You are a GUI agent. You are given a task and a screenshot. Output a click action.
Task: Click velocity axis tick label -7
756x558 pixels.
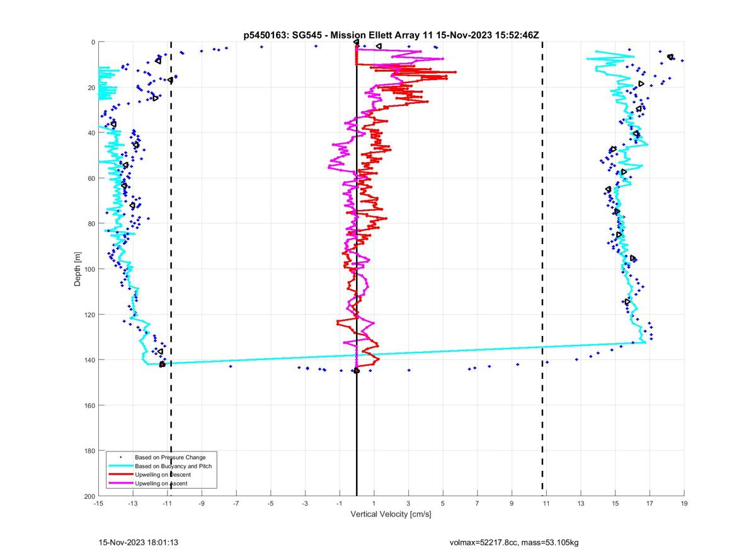pyautogui.click(x=236, y=504)
